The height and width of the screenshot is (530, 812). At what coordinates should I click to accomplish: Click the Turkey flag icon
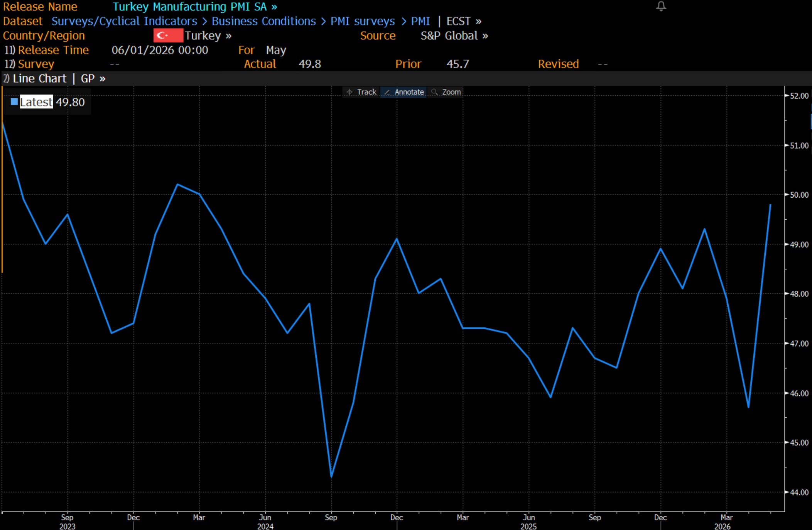[x=168, y=36]
